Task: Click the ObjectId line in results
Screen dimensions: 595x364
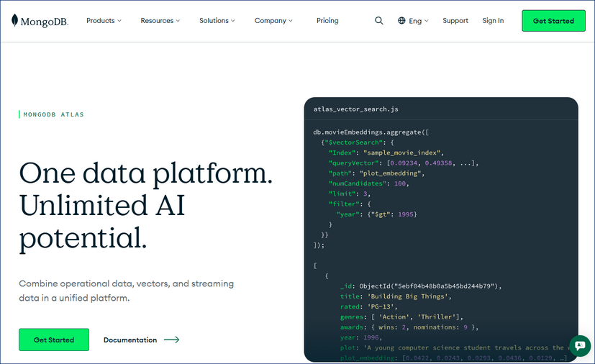Action: pos(421,286)
